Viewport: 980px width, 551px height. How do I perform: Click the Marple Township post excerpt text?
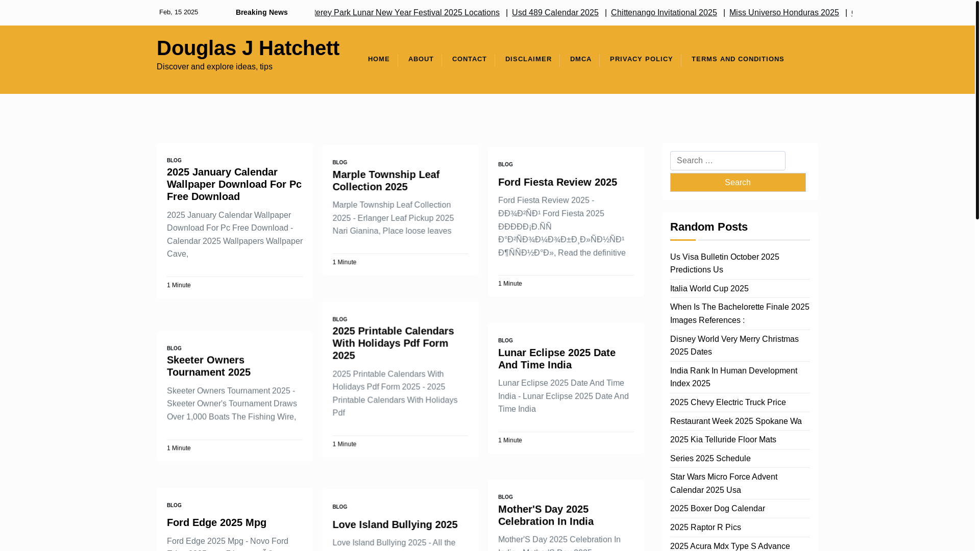coord(393,218)
